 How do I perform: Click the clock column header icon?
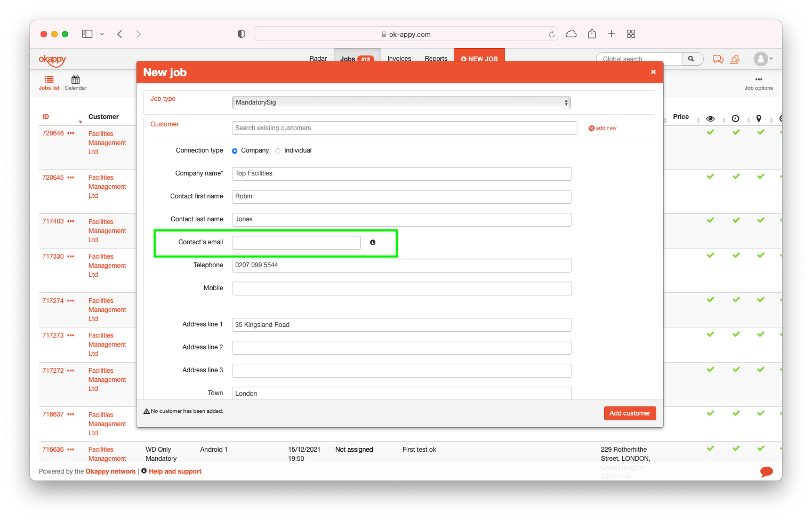(x=736, y=118)
